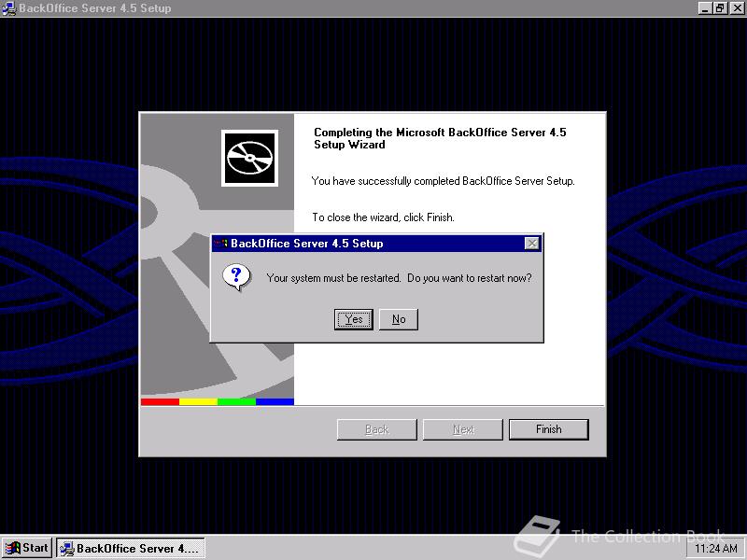Screen dimensions: 747x560
Task: Click 'Completing the Microsoft BackOffice Server 4.5' heading
Action: coord(440,138)
